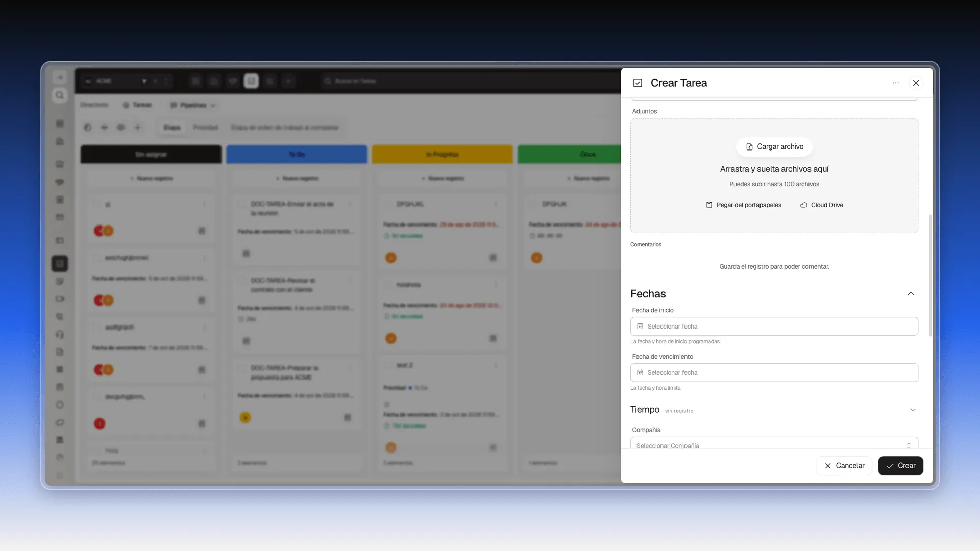Screen dimensions: 980x551
Task: Open the three-dots options menu in Crear Tarea
Action: point(895,83)
